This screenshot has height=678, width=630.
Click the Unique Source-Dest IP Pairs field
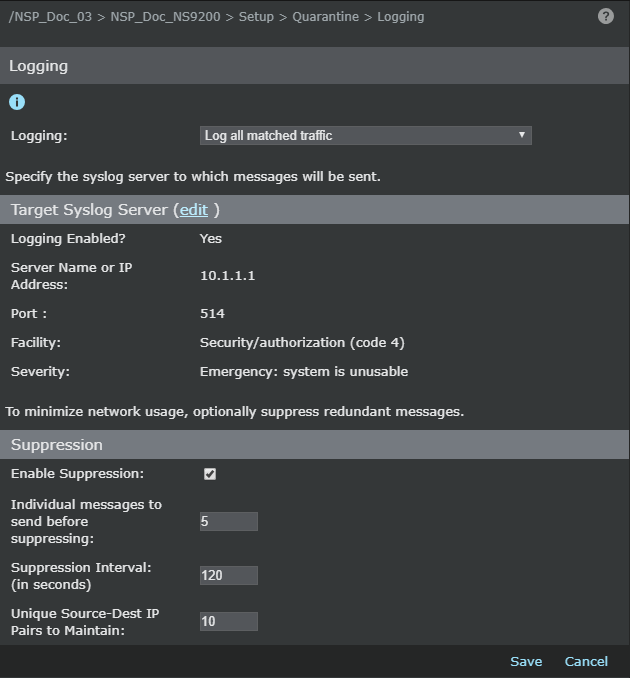point(229,621)
